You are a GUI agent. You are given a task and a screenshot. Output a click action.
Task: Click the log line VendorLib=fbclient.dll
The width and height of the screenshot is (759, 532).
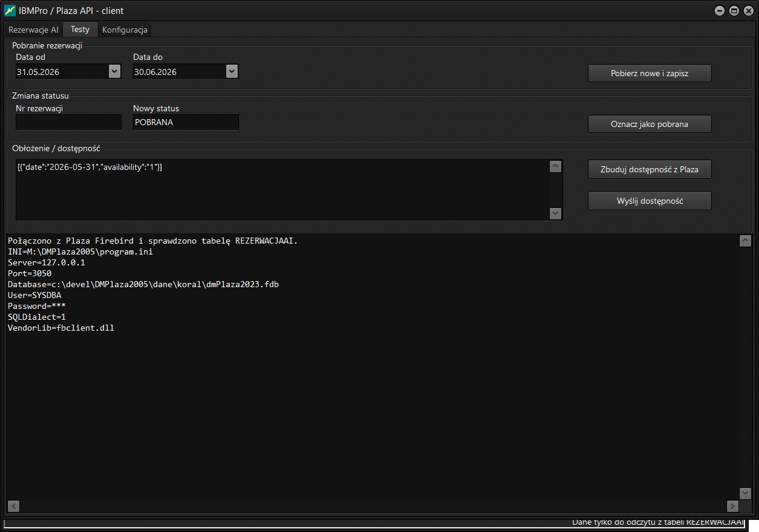point(61,328)
